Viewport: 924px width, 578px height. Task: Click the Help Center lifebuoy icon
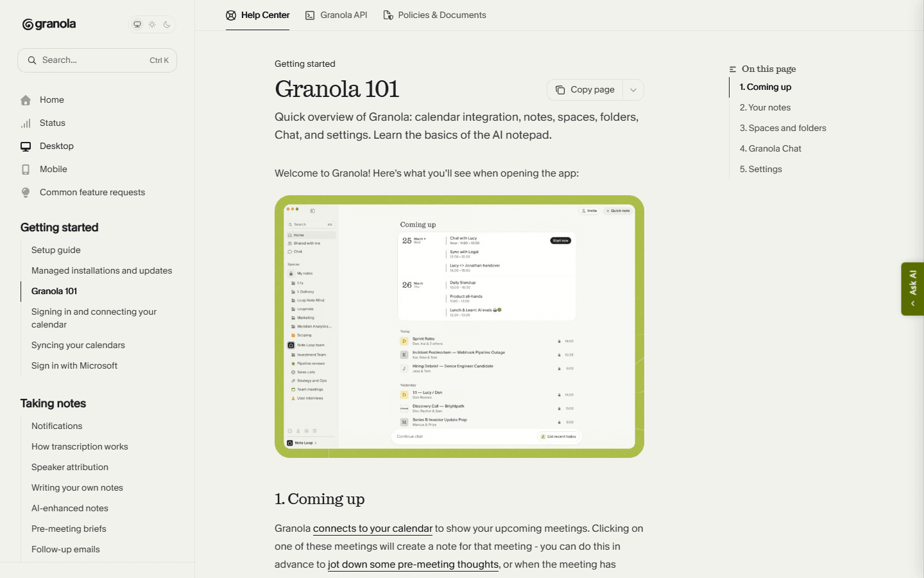tap(231, 15)
